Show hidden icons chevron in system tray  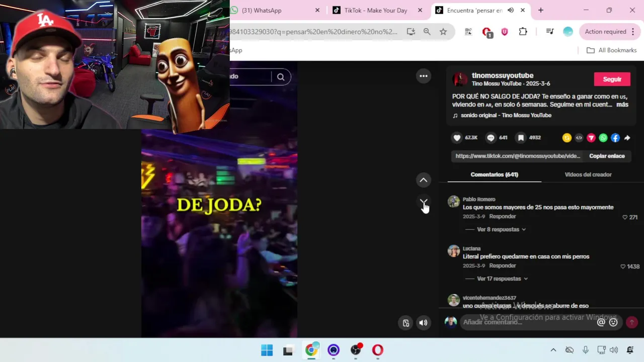[x=553, y=350]
